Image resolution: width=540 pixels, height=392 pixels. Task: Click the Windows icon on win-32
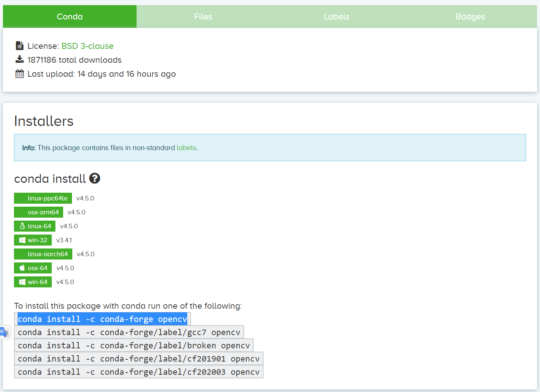coord(22,240)
